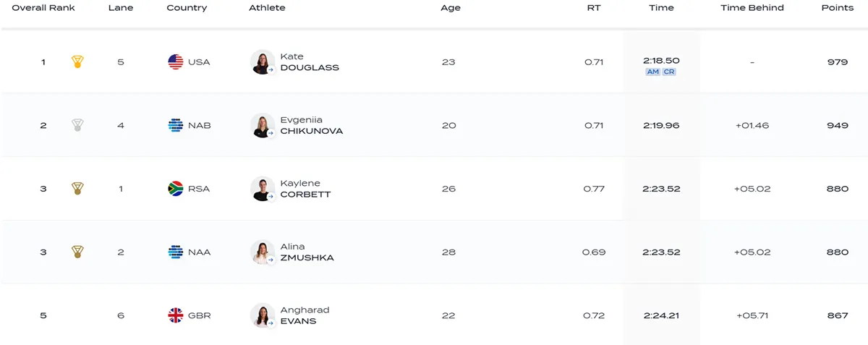Click the silver medal icon beside Chikunova
This screenshot has height=345, width=868.
(77, 125)
